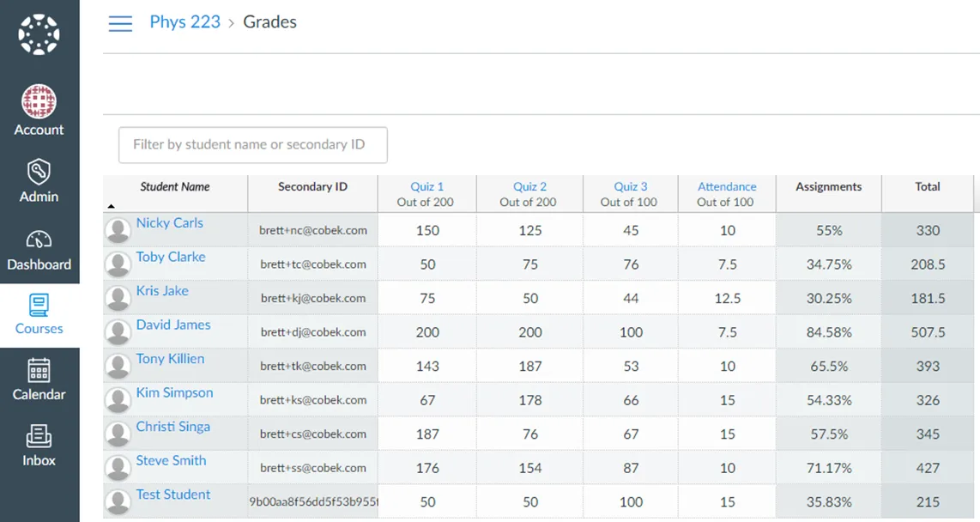Select Nicky Carls total 330
Screen dimensions: 980x522
928,230
